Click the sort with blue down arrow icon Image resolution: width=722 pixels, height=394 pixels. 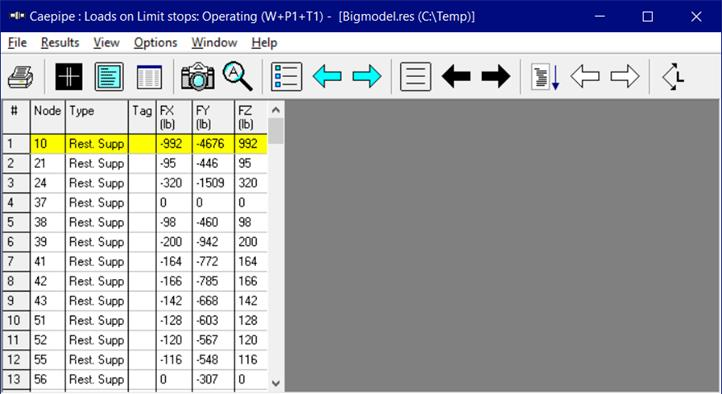545,77
